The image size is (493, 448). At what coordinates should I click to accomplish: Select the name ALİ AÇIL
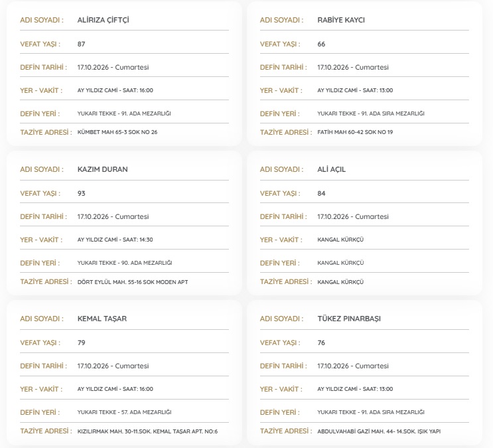(x=331, y=169)
